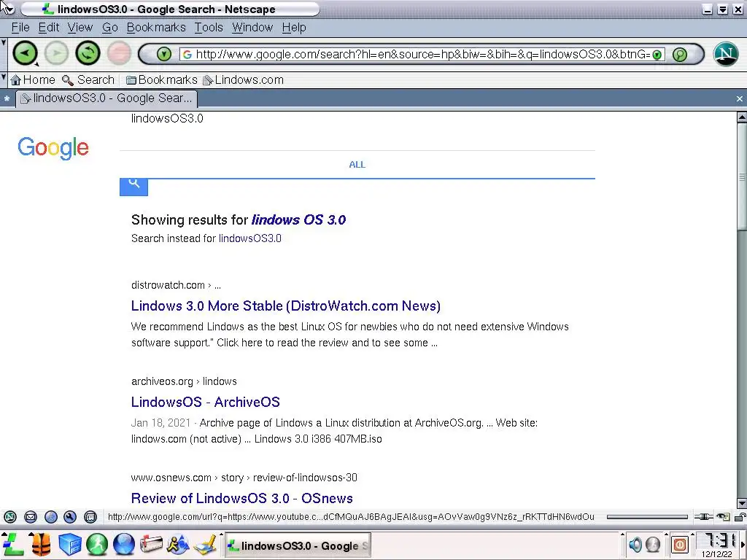This screenshot has height=560, width=747.
Task: Open Composer from the status bar icon
Action: pos(51,517)
